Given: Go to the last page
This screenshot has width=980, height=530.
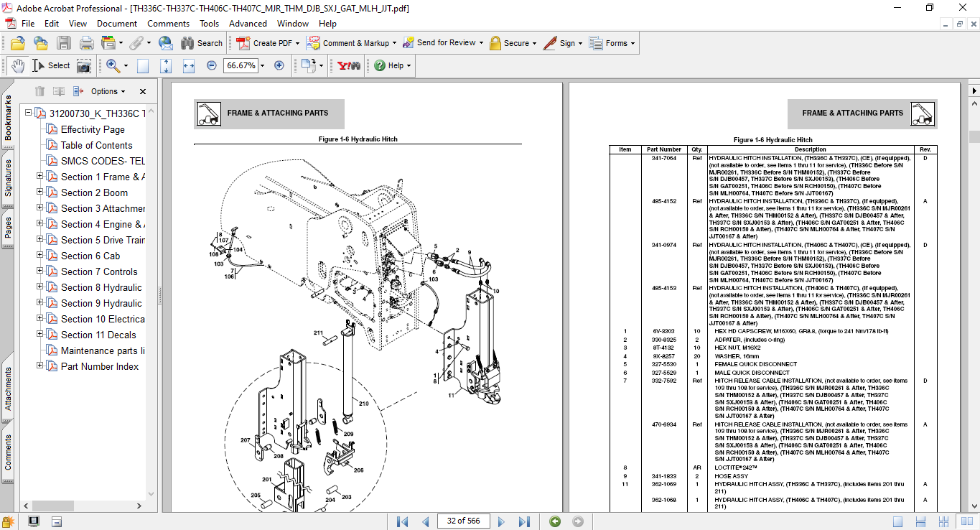Looking at the screenshot, I should pyautogui.click(x=524, y=521).
